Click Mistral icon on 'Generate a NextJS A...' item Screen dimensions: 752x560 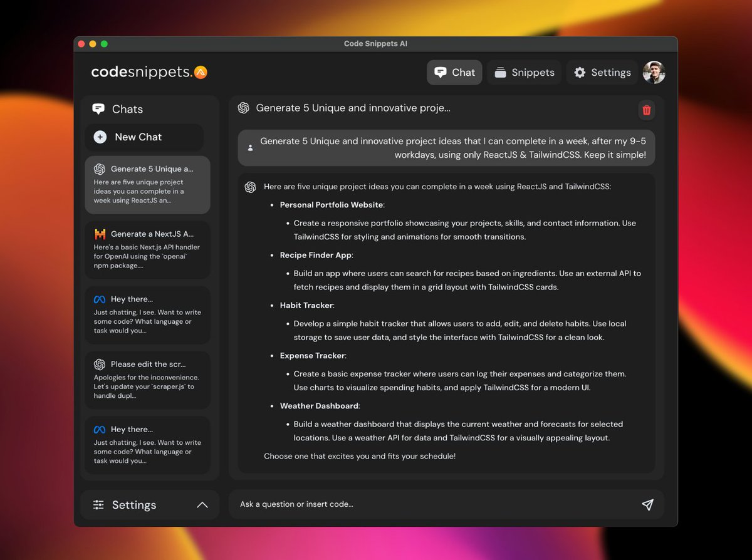(100, 234)
